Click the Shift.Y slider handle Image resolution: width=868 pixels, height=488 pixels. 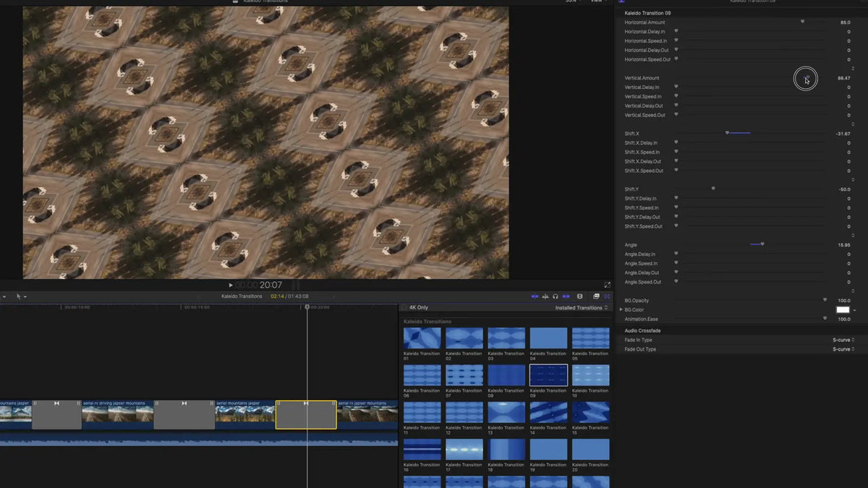(x=713, y=189)
